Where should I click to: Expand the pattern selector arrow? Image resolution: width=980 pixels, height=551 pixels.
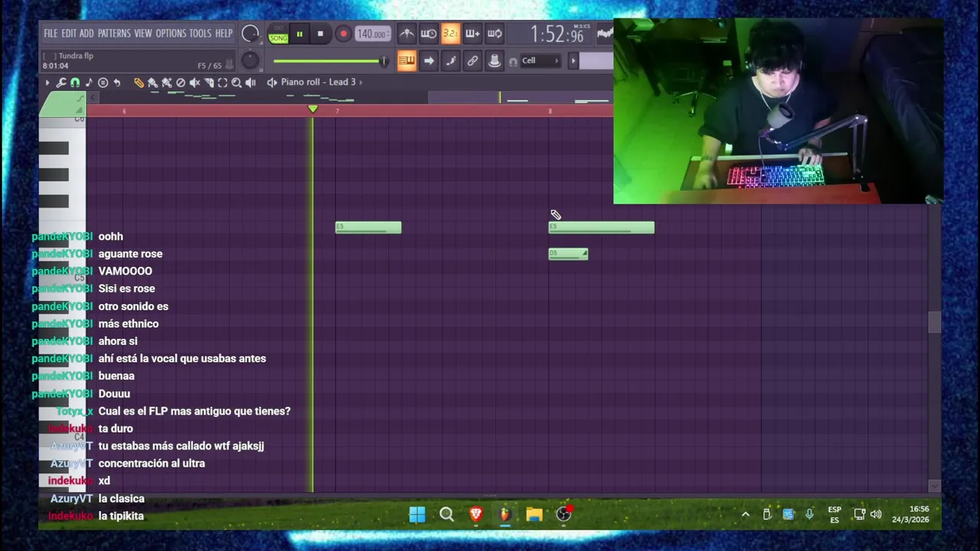(573, 60)
